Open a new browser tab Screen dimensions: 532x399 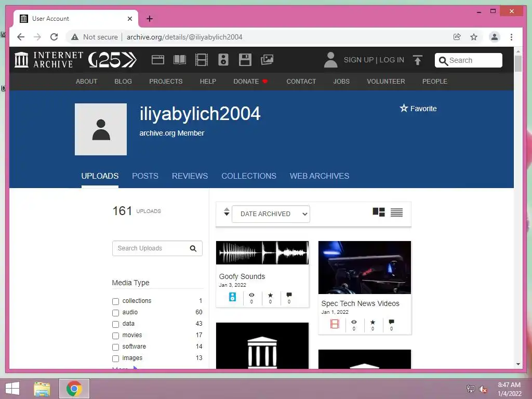coord(150,19)
